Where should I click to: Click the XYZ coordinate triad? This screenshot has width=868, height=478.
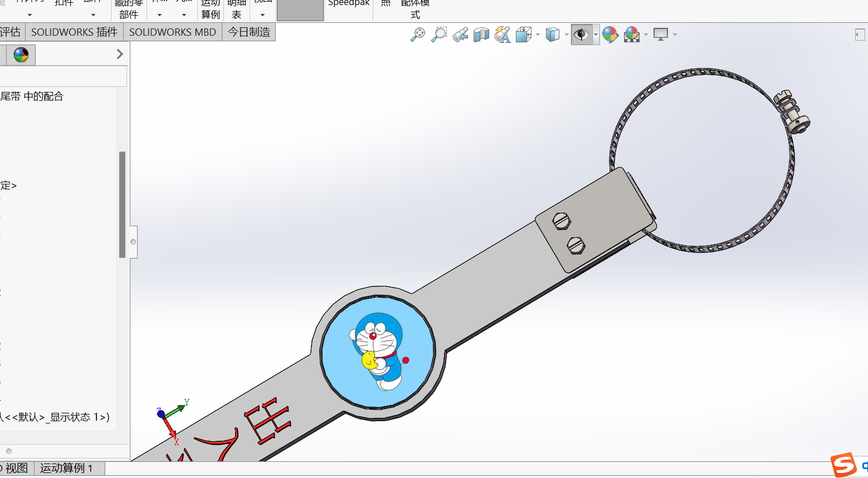(x=173, y=421)
